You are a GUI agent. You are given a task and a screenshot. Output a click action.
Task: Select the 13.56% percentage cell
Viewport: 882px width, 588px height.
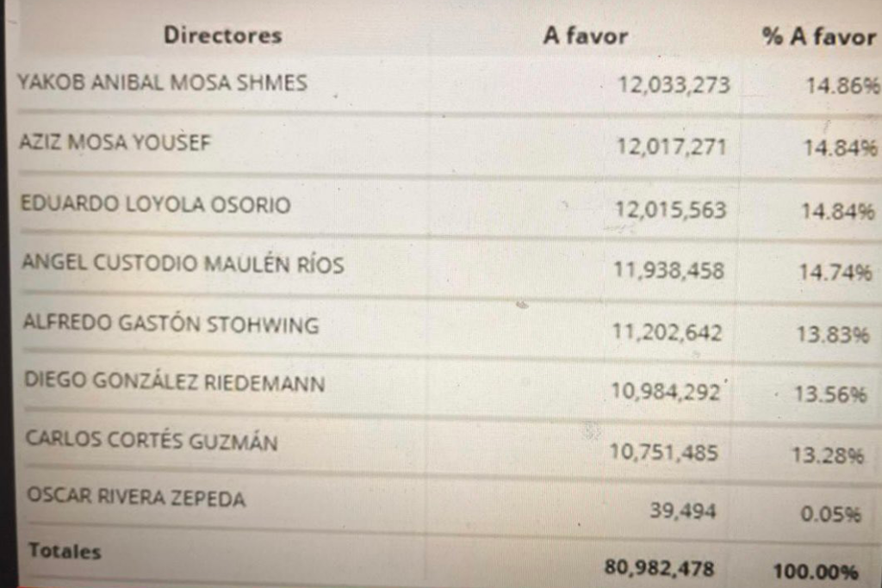click(x=830, y=394)
